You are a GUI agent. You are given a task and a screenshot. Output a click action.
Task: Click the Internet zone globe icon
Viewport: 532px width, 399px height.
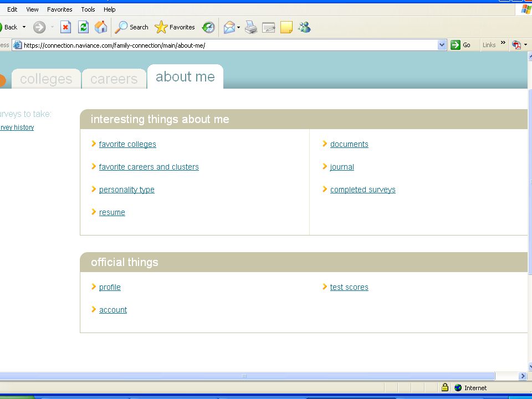click(458, 387)
